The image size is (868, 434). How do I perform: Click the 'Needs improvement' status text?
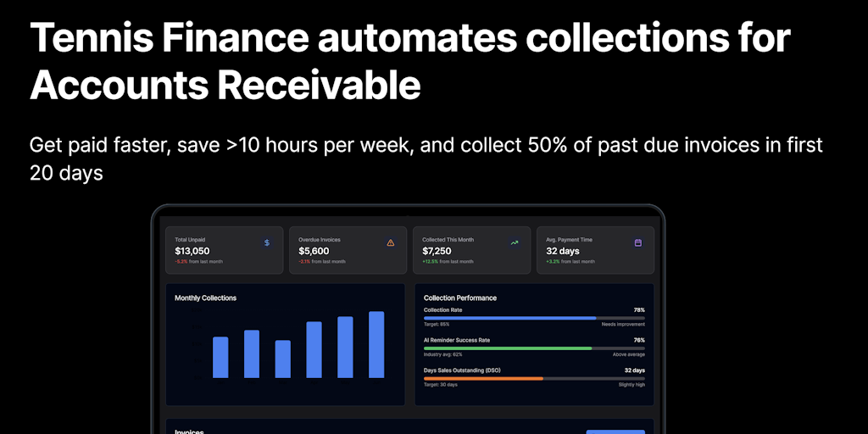pos(623,325)
